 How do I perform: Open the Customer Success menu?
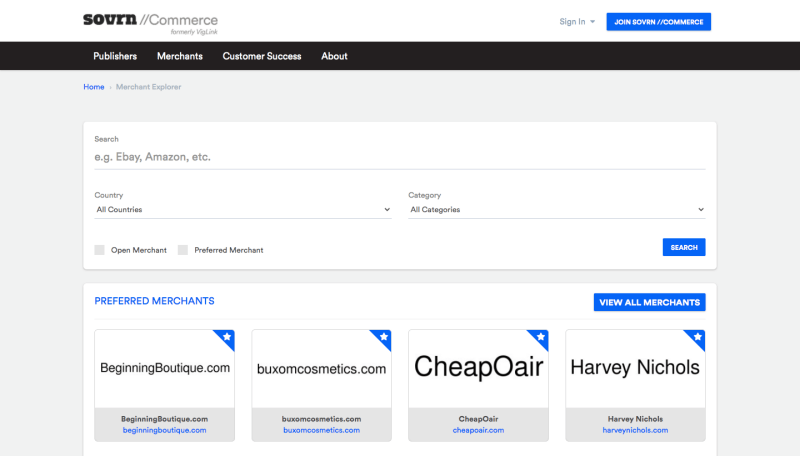[262, 56]
